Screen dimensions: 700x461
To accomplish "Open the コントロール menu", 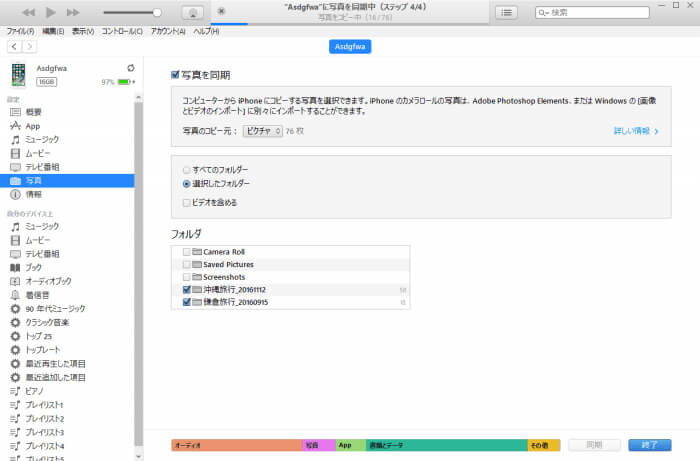I will (x=122, y=31).
